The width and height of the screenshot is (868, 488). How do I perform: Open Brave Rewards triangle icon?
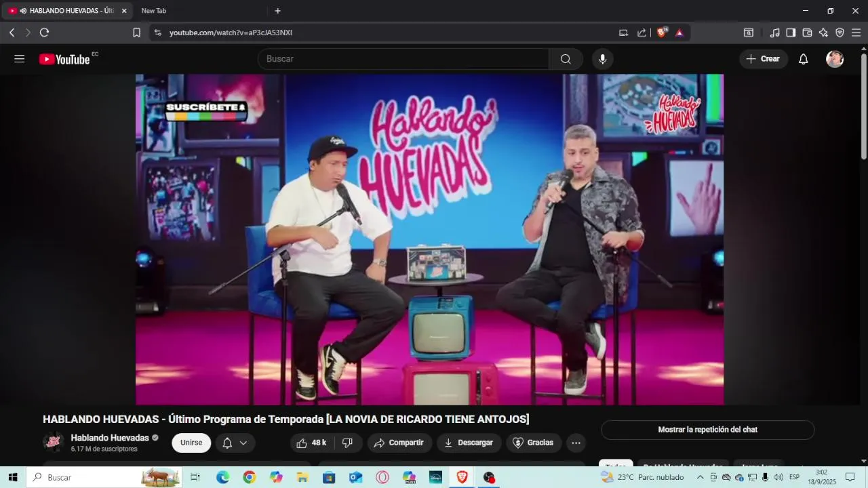pyautogui.click(x=679, y=33)
